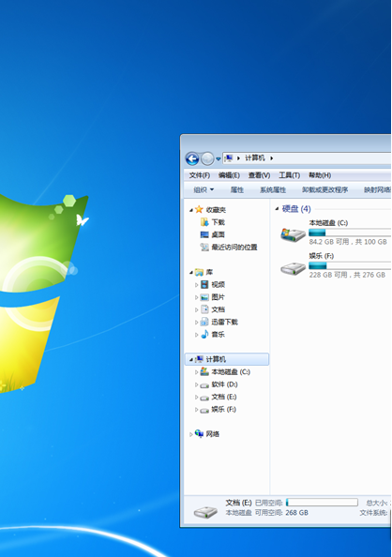Image resolution: width=392 pixels, height=557 pixels.
Task: Expand the 软件 (D:) tree arrow
Action: [x=196, y=384]
